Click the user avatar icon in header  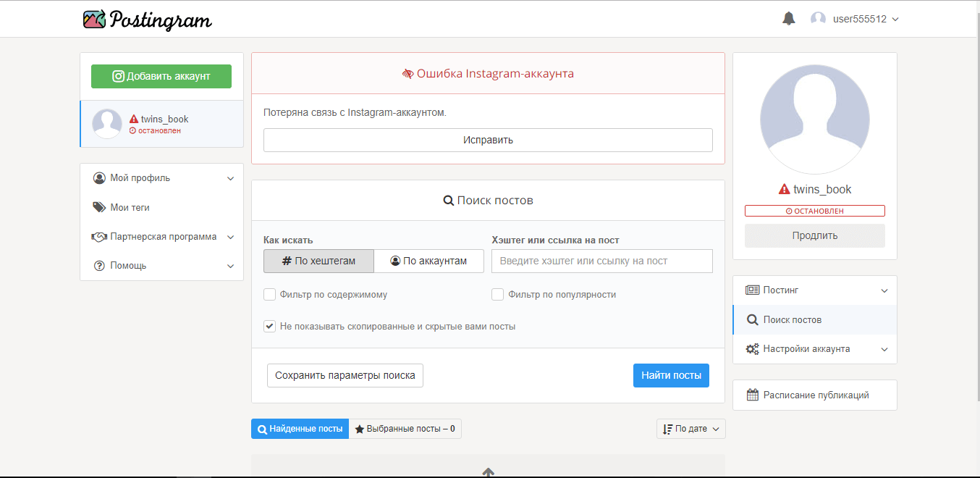[x=818, y=19]
